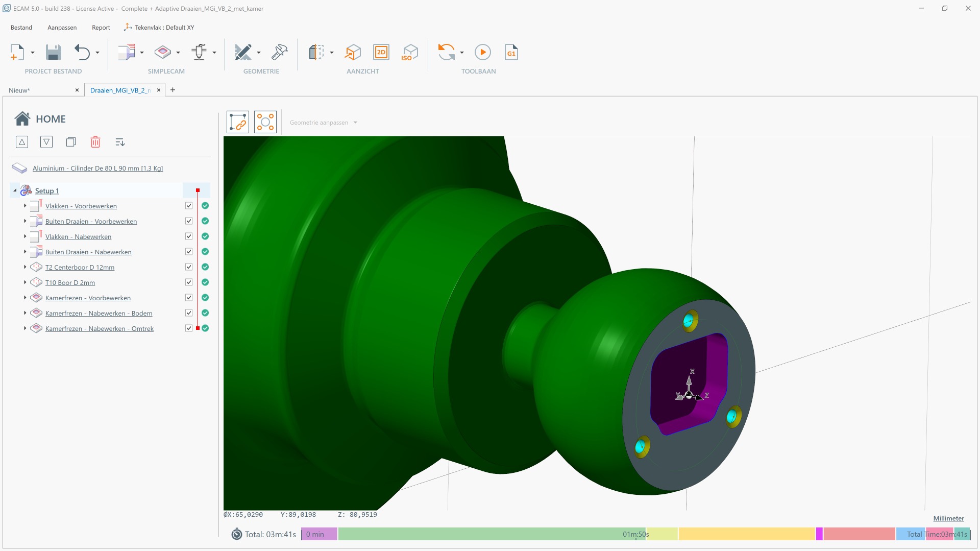Image resolution: width=980 pixels, height=551 pixels.
Task: Uncheck the Buiten Draaien - Voorbewerken checkbox
Action: coord(189,221)
